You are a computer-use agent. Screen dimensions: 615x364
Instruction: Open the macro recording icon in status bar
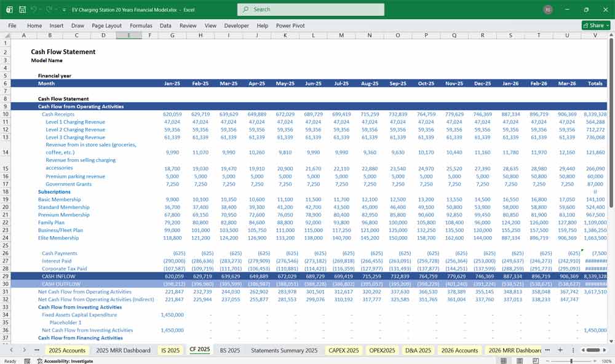[x=27, y=361]
